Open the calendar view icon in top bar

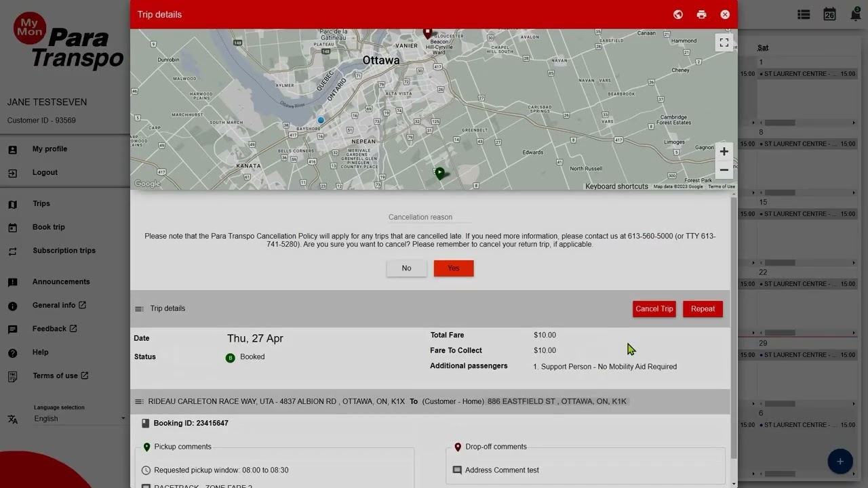tap(829, 14)
